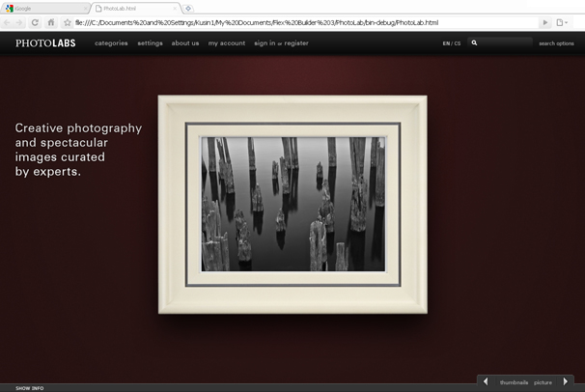Click the search magnifier icon
Viewport: 585px width, 392px height.
pos(474,43)
